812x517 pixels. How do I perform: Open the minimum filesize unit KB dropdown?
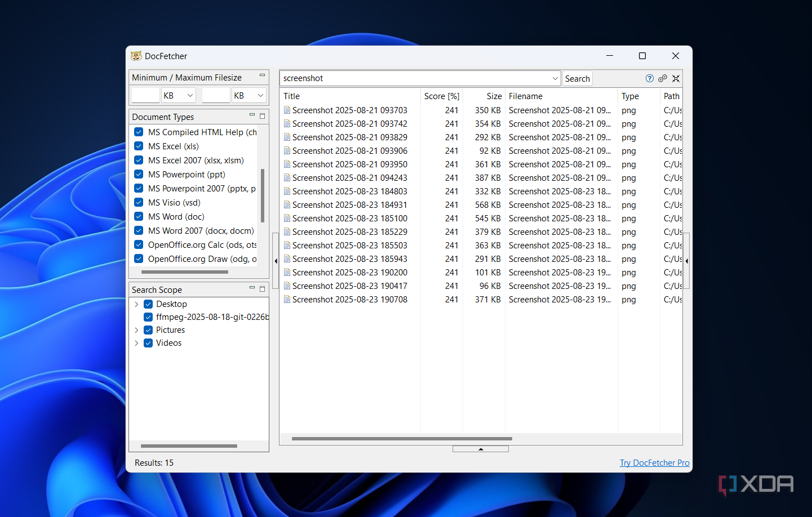tap(179, 96)
